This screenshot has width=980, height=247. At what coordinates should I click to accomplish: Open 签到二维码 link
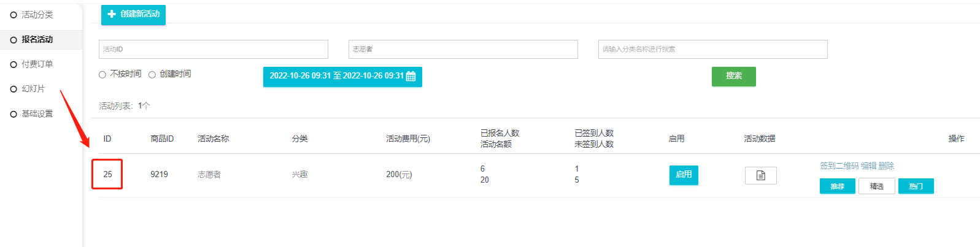pos(839,165)
